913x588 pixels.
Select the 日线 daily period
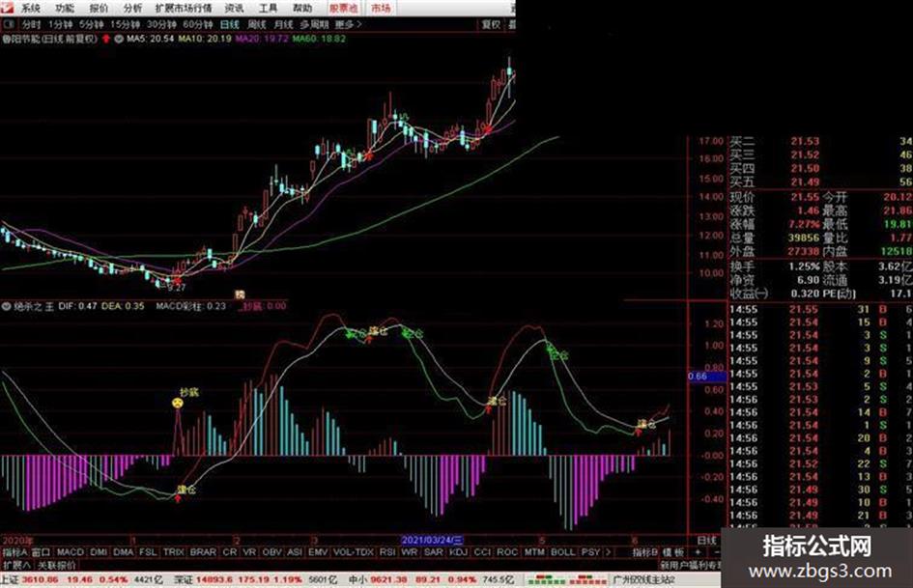(230, 24)
